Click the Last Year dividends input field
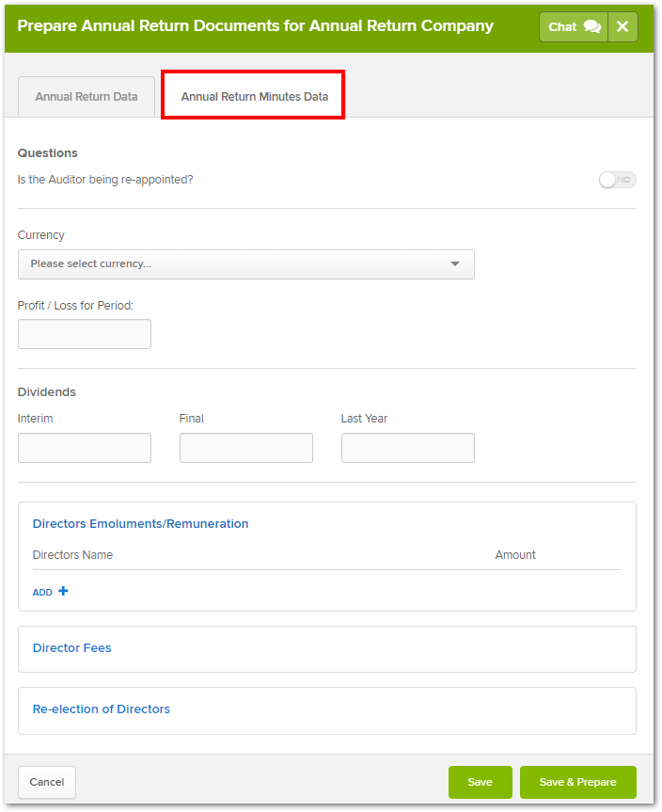This screenshot has width=662, height=812. [x=408, y=448]
